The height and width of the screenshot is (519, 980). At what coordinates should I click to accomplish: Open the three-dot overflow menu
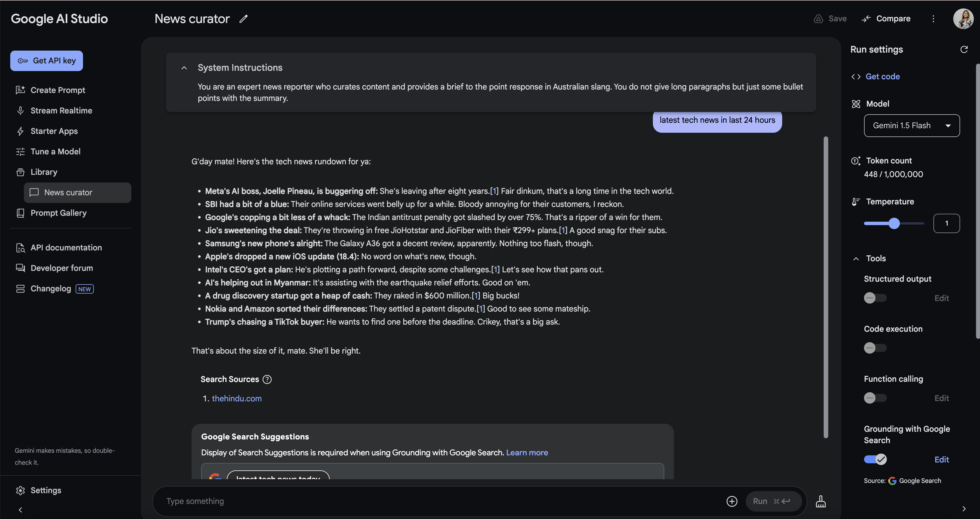tap(933, 18)
